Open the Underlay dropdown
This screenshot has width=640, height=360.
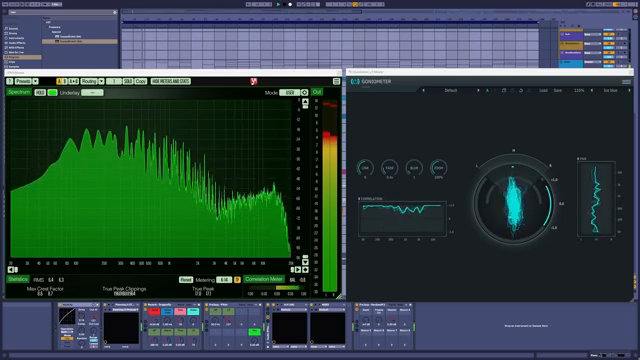pyautogui.click(x=92, y=93)
